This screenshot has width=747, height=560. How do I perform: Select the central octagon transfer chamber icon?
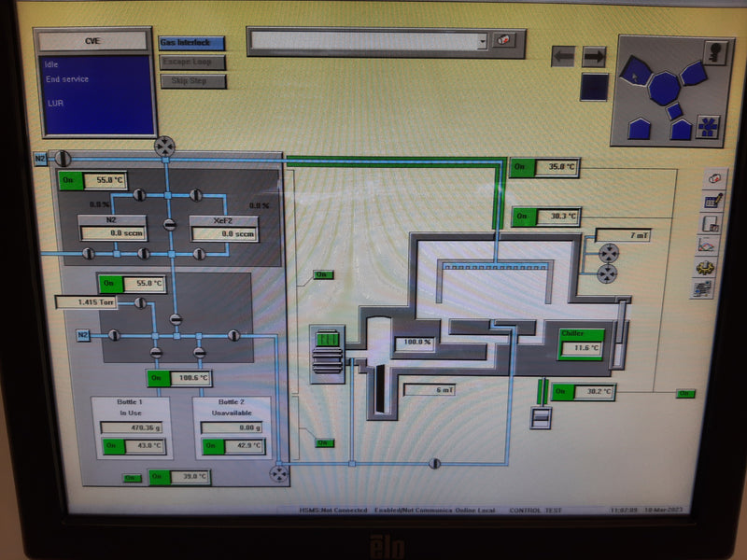pos(664,88)
